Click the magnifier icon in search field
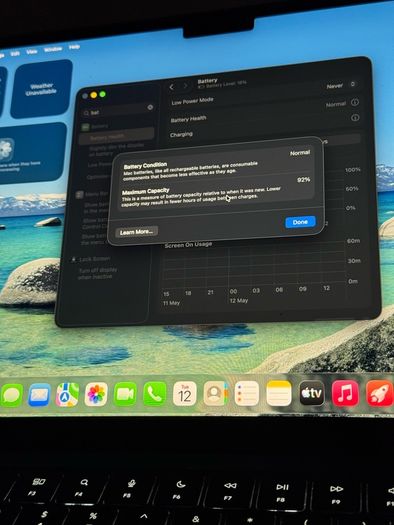Image resolution: width=394 pixels, height=525 pixels. pyautogui.click(x=86, y=113)
